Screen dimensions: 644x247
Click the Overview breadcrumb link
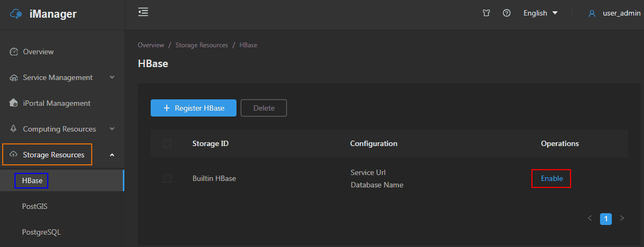tap(151, 45)
